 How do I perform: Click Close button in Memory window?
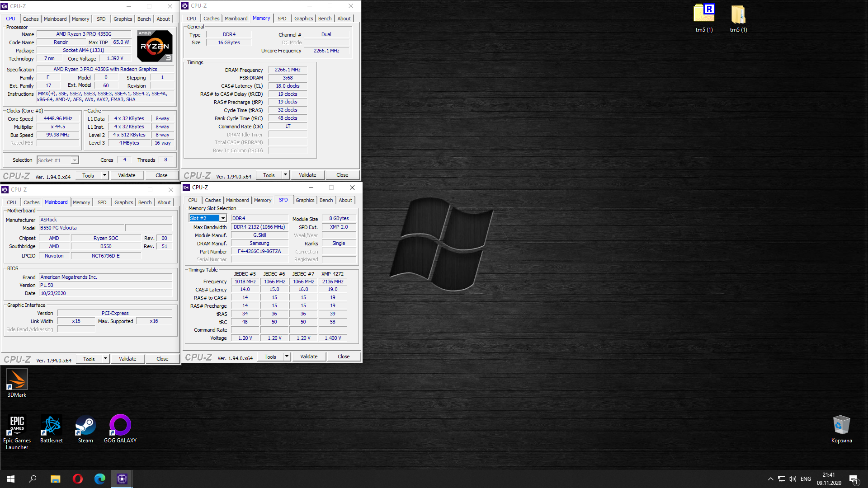pyautogui.click(x=342, y=175)
